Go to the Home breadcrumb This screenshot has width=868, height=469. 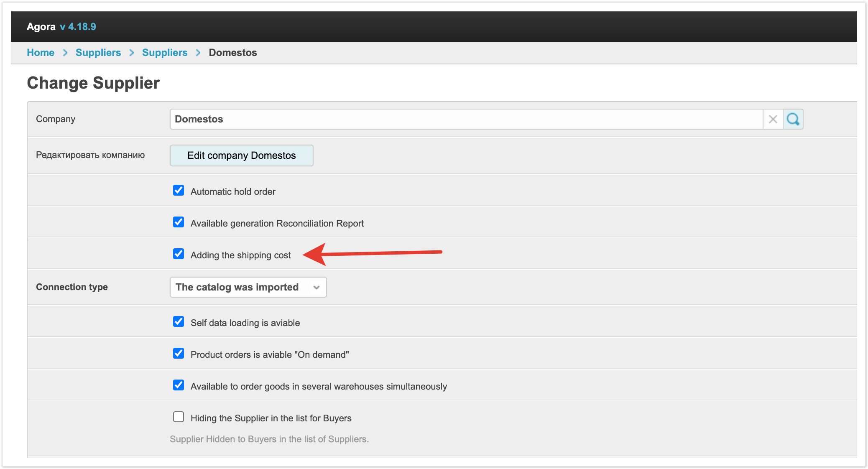click(x=41, y=53)
